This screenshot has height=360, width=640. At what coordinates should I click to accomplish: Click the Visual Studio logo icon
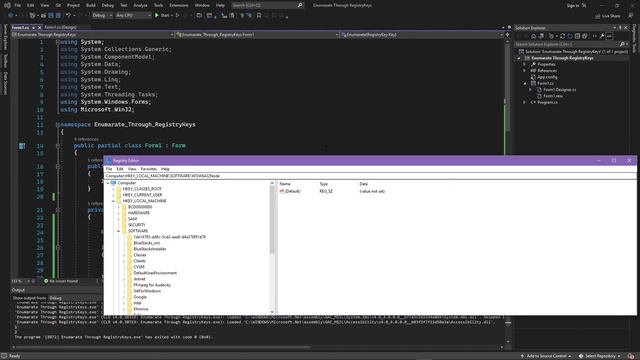click(x=7, y=5)
